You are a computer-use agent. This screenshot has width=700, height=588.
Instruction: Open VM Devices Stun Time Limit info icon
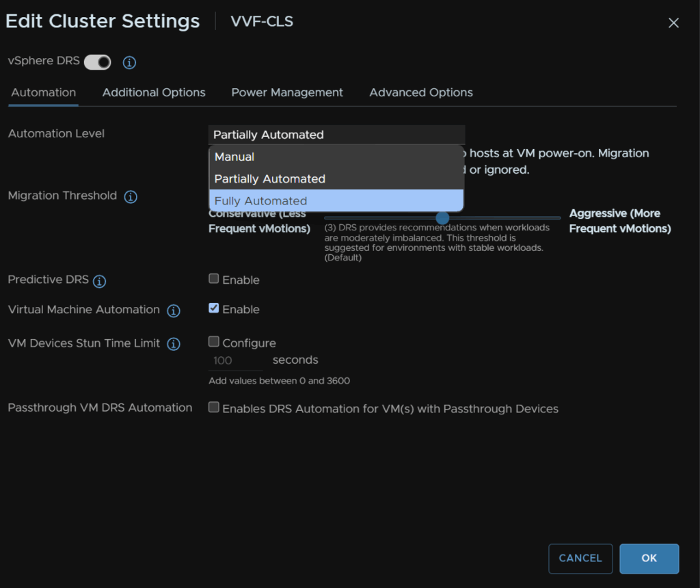coord(174,344)
